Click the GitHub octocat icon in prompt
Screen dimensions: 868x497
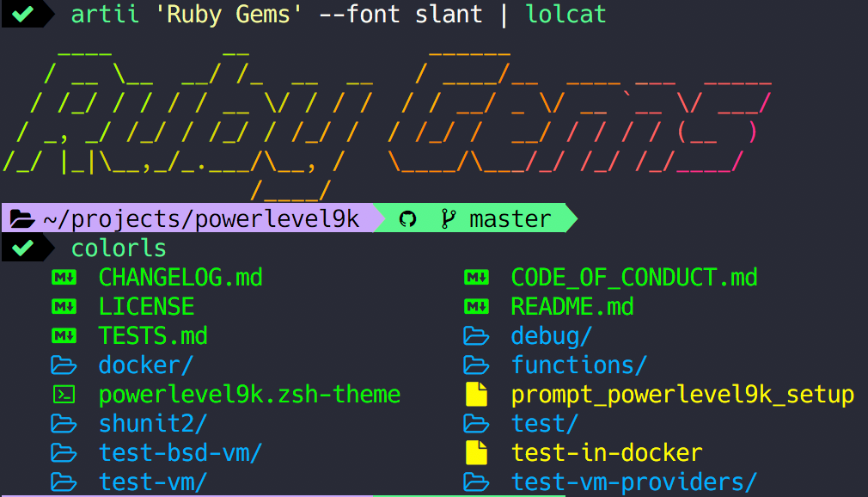[408, 219]
